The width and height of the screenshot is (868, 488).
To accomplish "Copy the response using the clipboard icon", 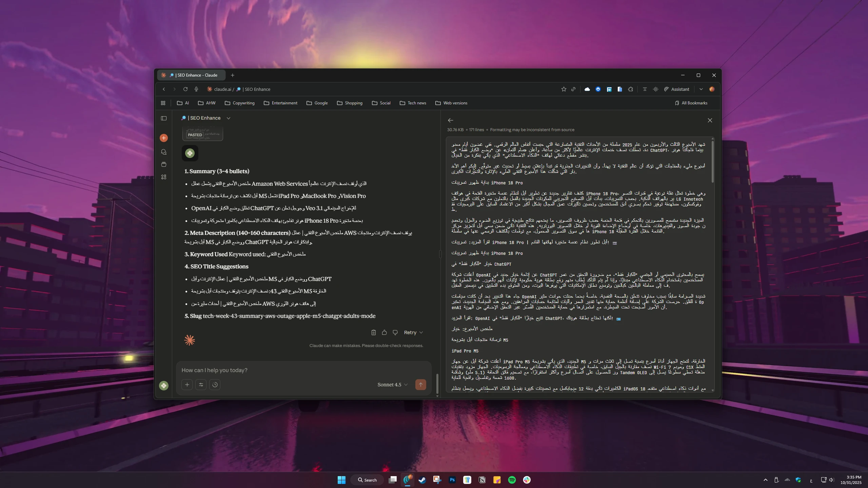I will pos(373,332).
